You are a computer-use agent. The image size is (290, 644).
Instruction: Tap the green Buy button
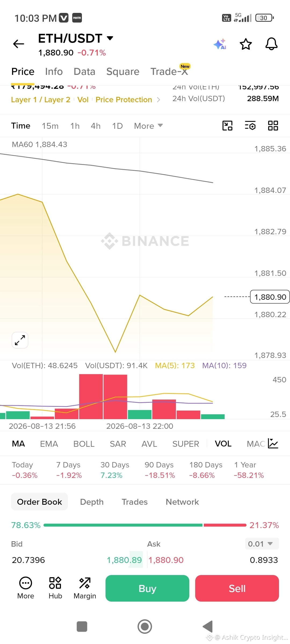tap(147, 588)
